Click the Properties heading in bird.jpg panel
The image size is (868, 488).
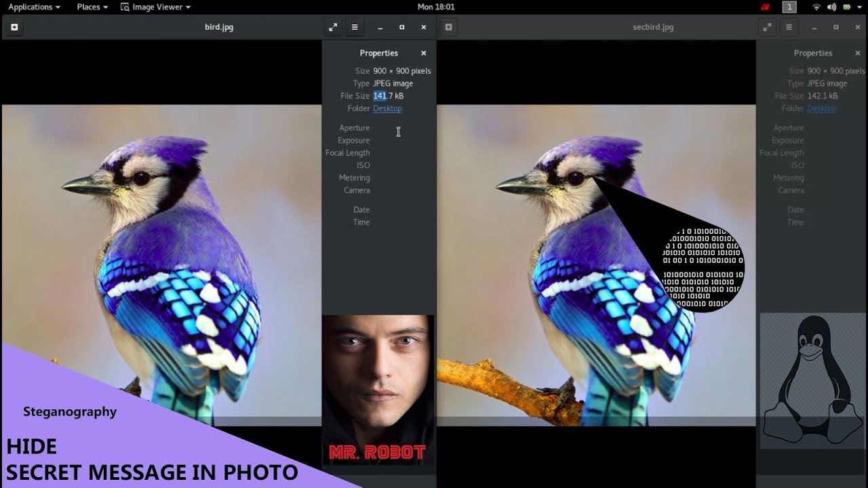378,53
